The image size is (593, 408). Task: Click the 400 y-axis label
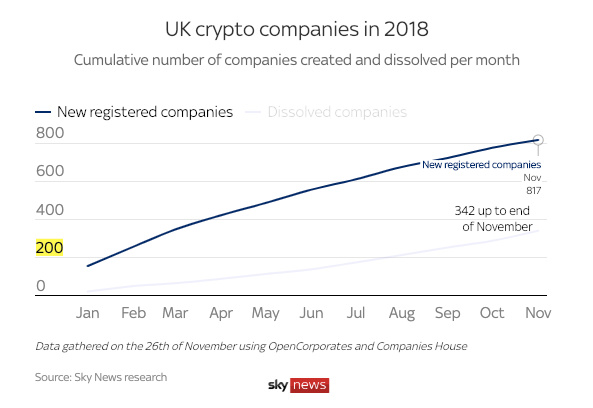point(50,210)
